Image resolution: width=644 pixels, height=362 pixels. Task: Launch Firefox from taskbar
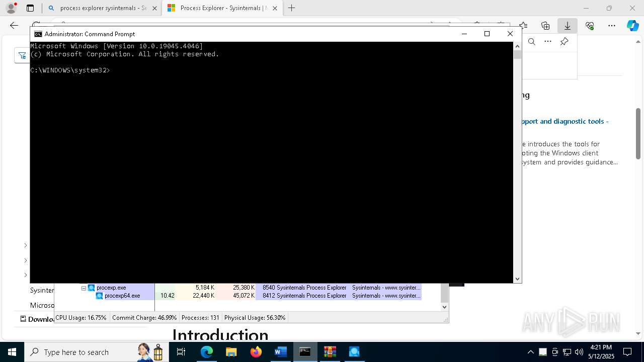[256, 352]
